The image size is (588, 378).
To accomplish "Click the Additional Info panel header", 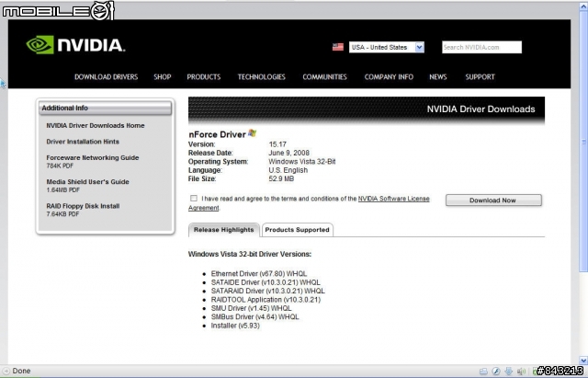I will (105, 109).
